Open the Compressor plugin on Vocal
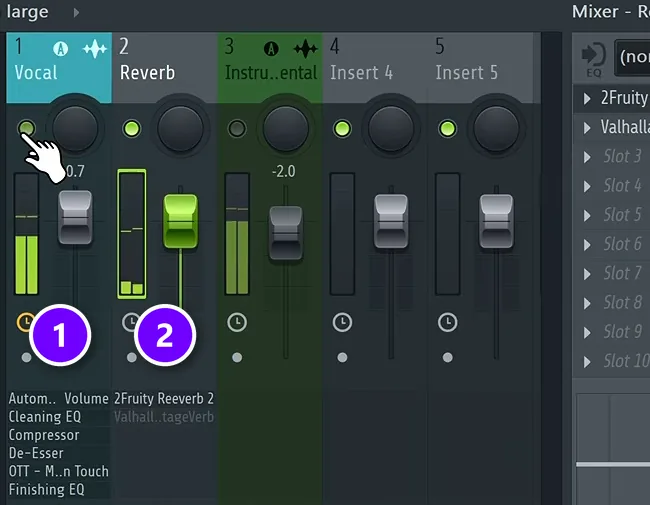 44,435
